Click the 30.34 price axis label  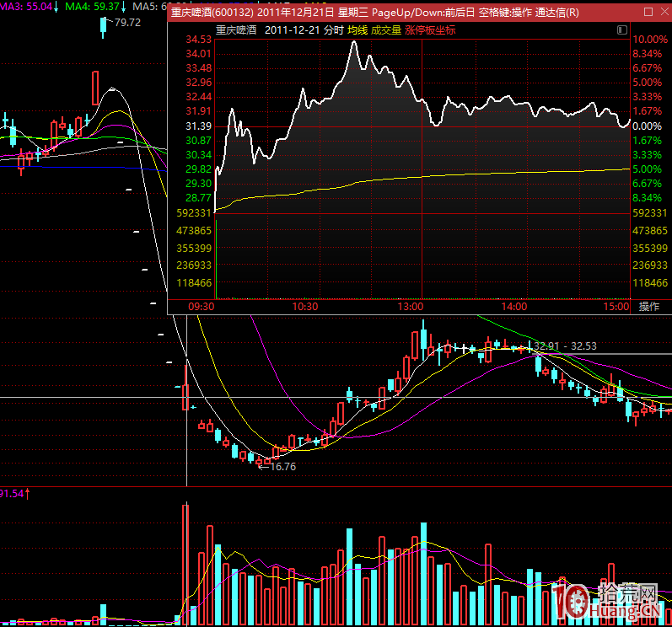click(198, 154)
